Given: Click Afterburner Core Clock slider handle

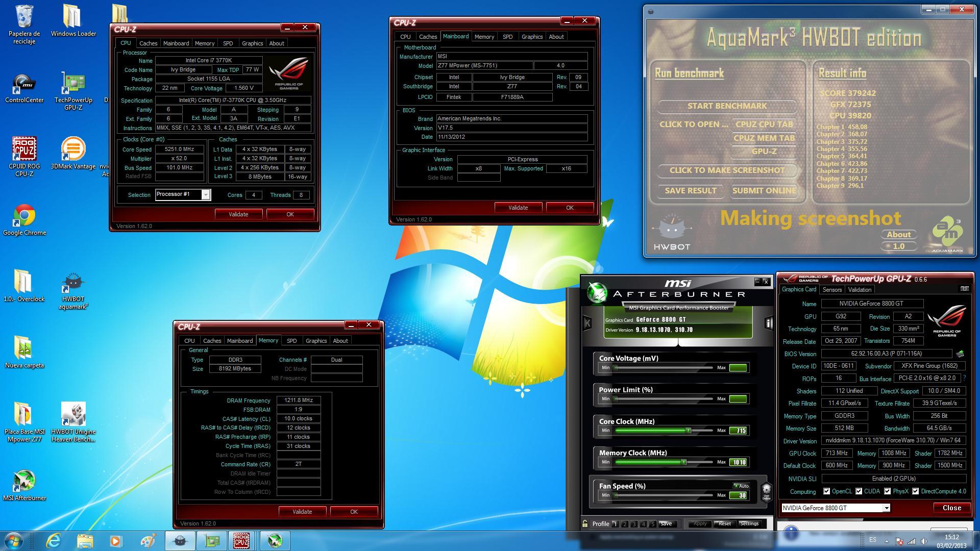Looking at the screenshot, I should point(688,431).
